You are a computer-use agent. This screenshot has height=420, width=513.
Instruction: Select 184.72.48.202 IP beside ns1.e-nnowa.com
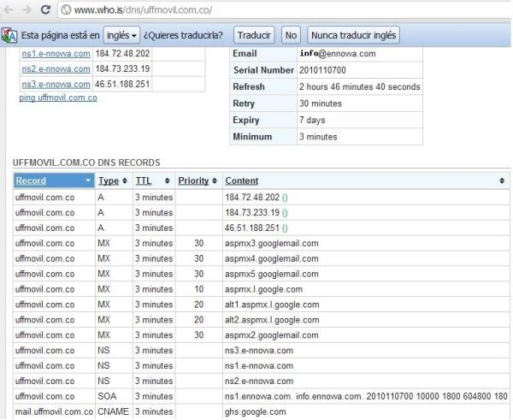point(122,54)
